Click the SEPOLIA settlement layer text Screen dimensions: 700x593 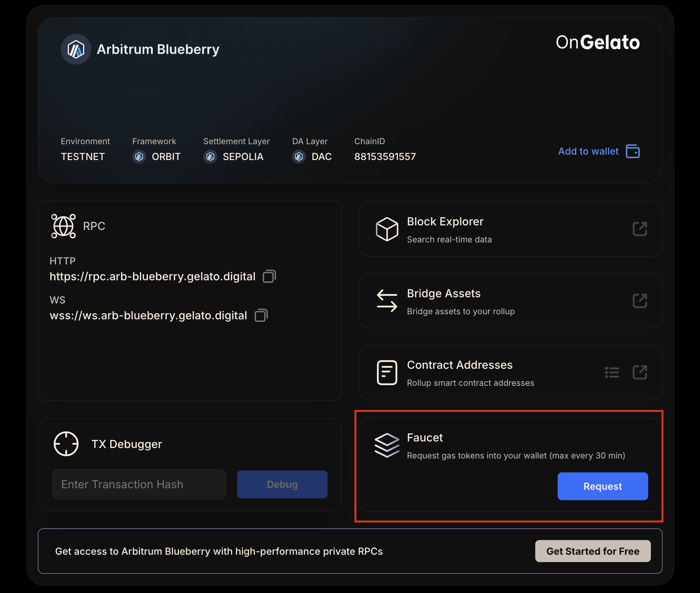point(243,157)
